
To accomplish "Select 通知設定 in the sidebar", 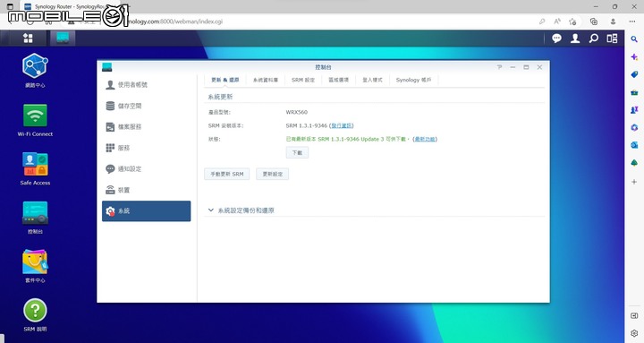I will coord(146,168).
